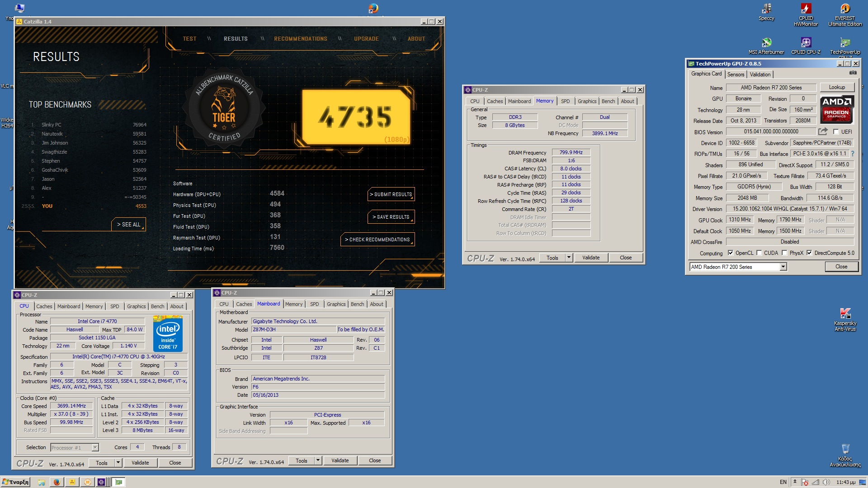
Task: Select Sensors tab in GPU-Z
Action: coord(736,75)
